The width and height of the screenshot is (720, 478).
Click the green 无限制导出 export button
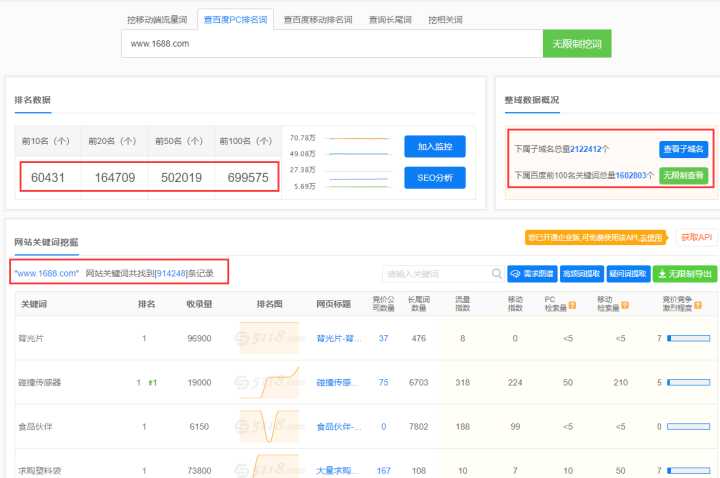click(685, 274)
